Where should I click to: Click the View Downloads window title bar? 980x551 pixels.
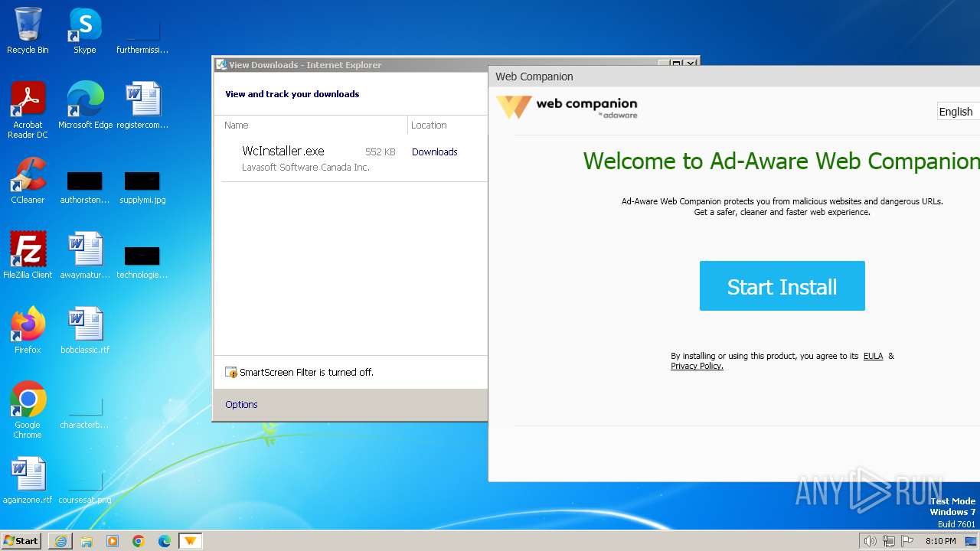click(436, 65)
